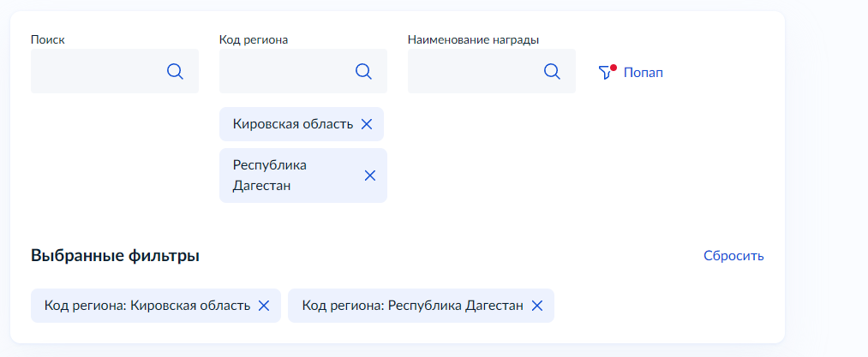Click the Наименование награды caption above the field
This screenshot has width=868, height=357.
pos(473,39)
